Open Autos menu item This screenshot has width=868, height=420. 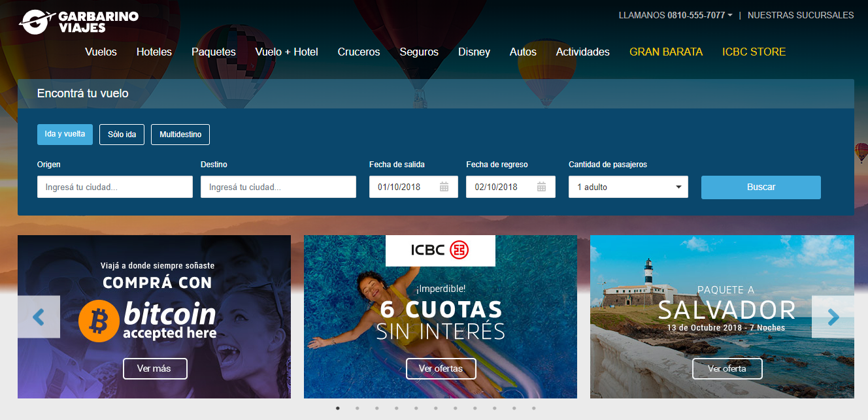(x=523, y=52)
